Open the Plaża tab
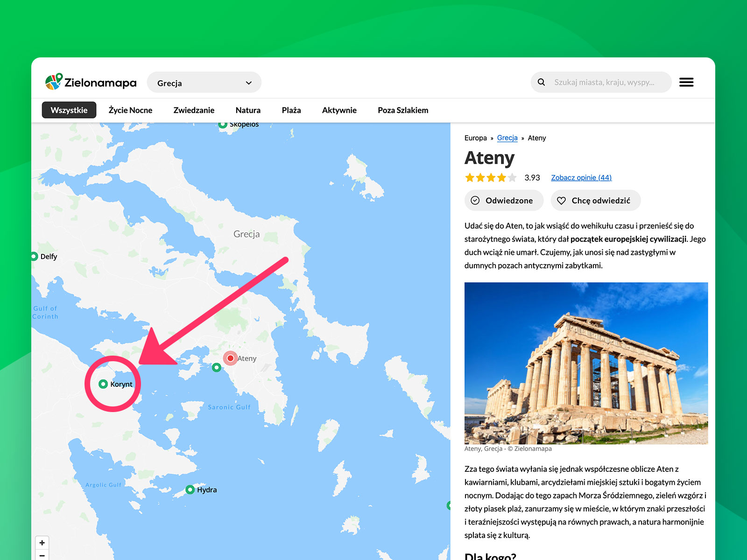This screenshot has width=747, height=560. tap(291, 110)
